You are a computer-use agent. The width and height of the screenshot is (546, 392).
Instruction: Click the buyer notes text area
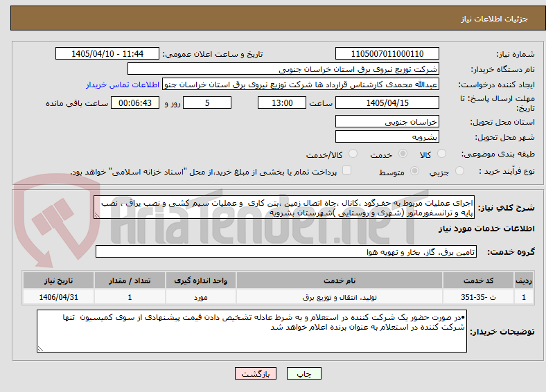pos(252,331)
